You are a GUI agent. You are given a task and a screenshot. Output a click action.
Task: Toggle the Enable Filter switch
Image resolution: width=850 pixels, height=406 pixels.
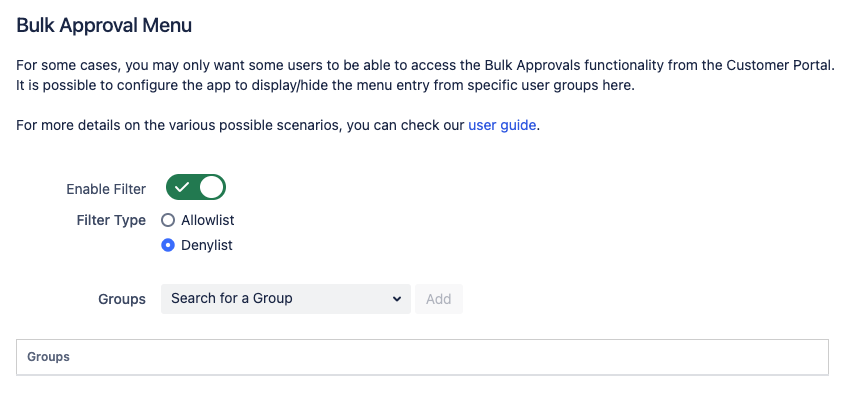click(x=196, y=187)
